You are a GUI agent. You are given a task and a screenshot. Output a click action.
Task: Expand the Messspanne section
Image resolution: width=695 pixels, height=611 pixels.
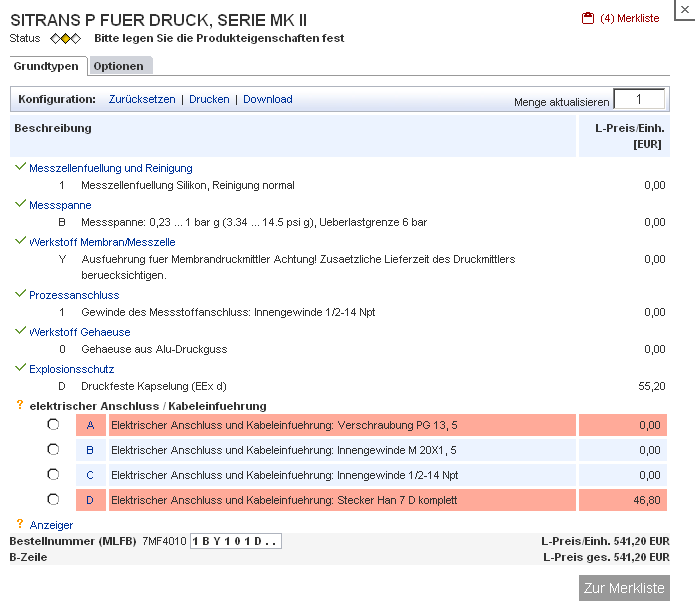pyautogui.click(x=60, y=205)
